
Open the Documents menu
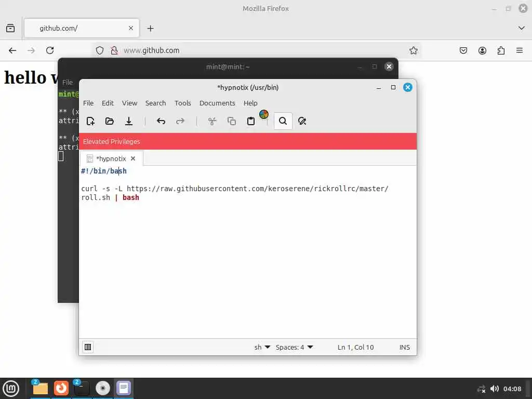[217, 103]
